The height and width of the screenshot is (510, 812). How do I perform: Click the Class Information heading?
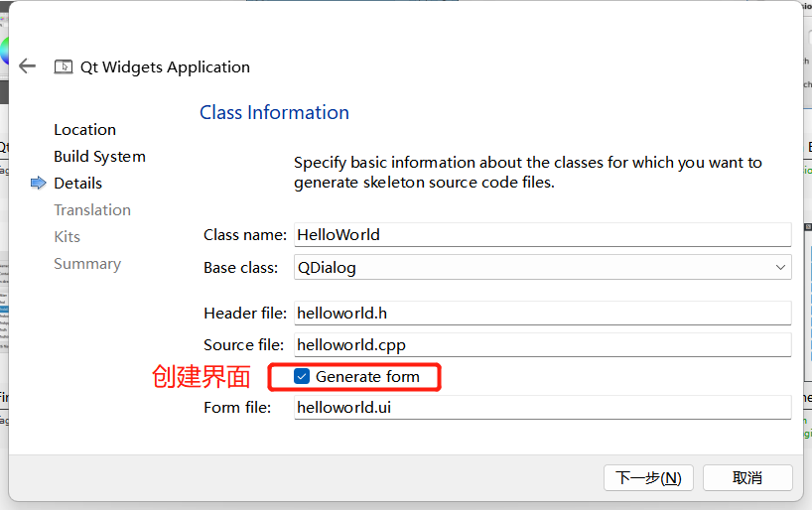274,112
